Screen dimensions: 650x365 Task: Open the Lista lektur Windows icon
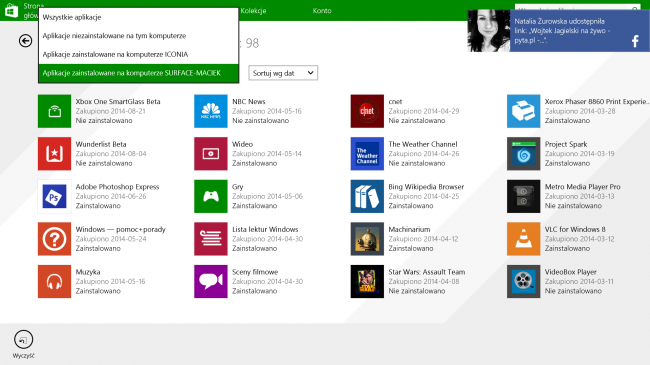click(x=211, y=239)
